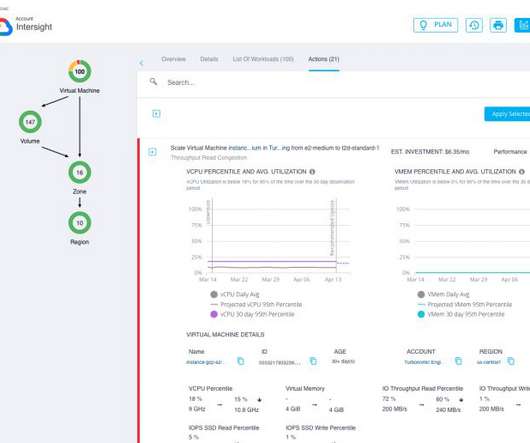Select the Virtual Machine node in supply chain

click(79, 71)
